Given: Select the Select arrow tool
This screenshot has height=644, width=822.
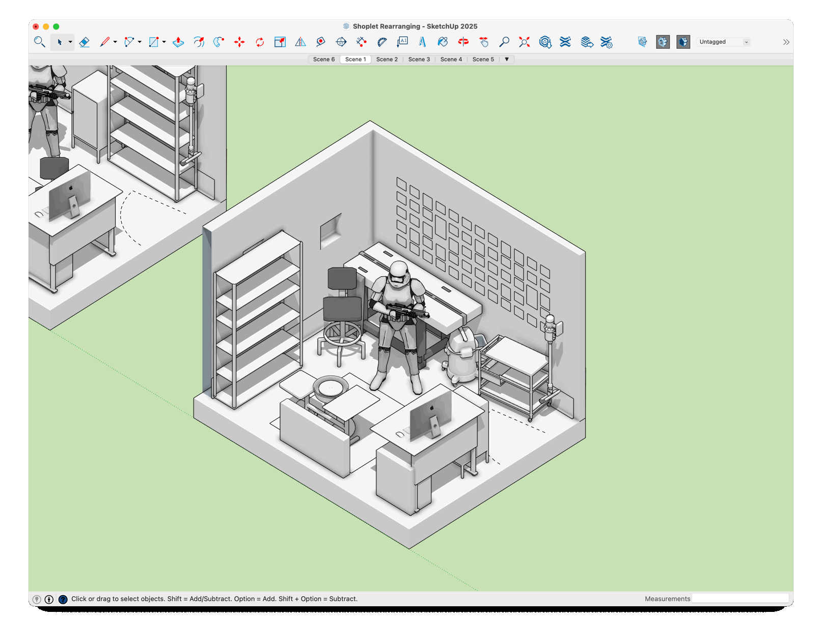Looking at the screenshot, I should (59, 42).
